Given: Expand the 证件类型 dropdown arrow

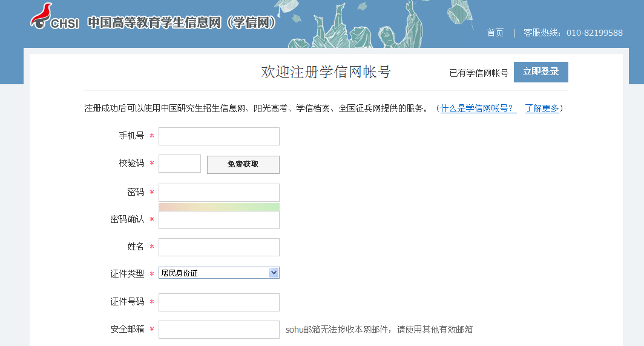Looking at the screenshot, I should [x=274, y=273].
